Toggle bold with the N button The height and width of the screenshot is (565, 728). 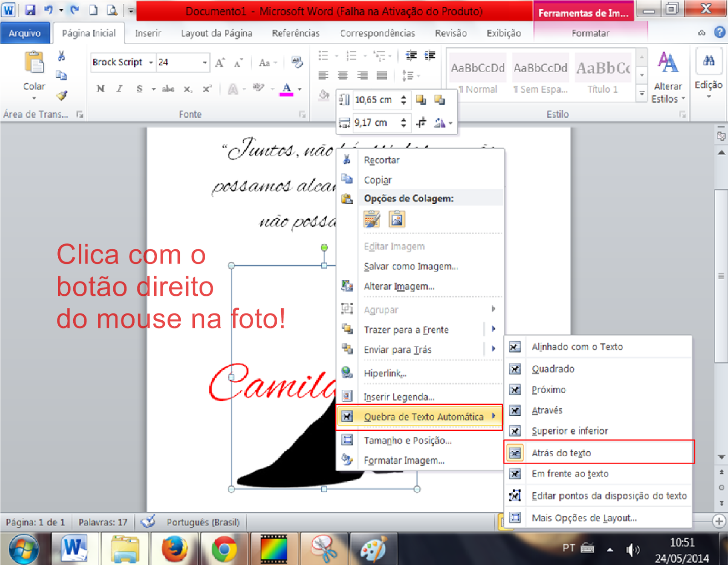click(x=101, y=89)
